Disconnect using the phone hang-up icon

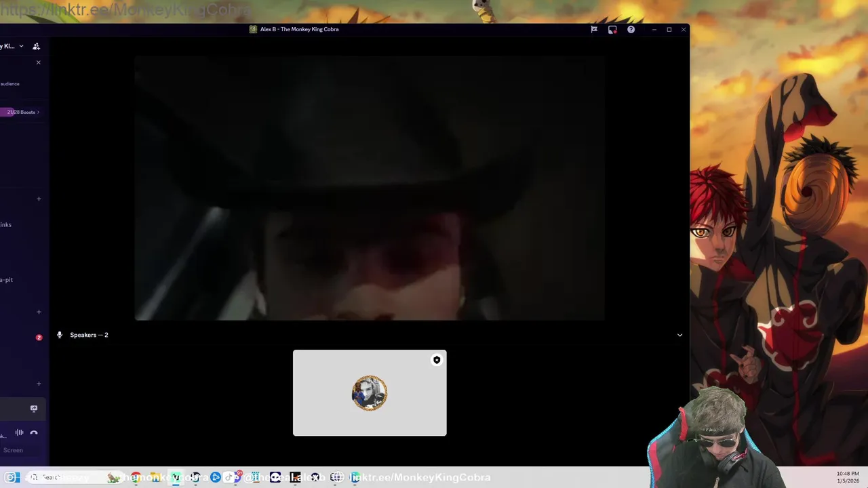tap(34, 432)
